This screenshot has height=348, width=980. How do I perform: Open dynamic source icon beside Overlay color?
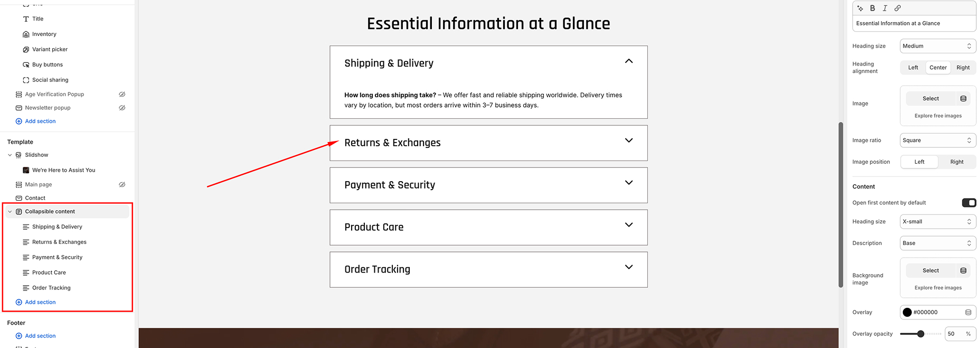coord(968,312)
